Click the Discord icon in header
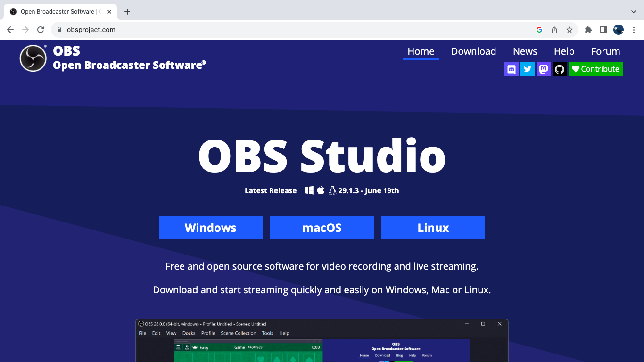Viewport: 644px width, 362px height. (511, 69)
